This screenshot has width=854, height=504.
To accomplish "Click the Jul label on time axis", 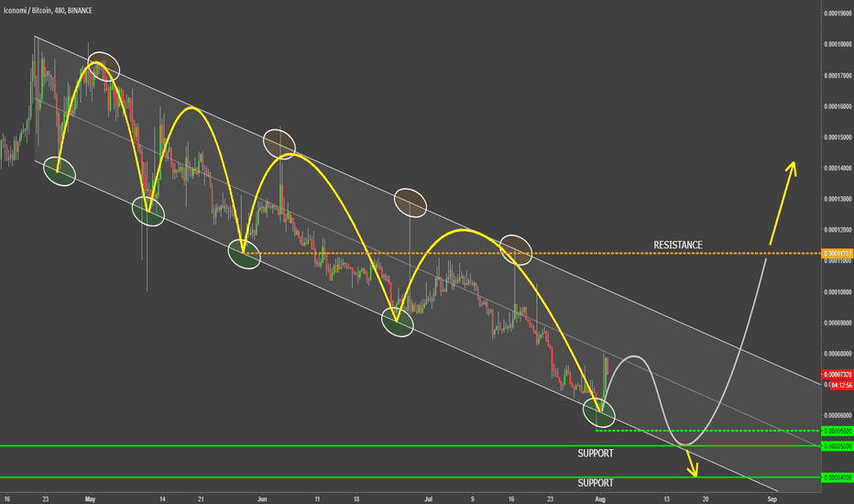I will [429, 499].
